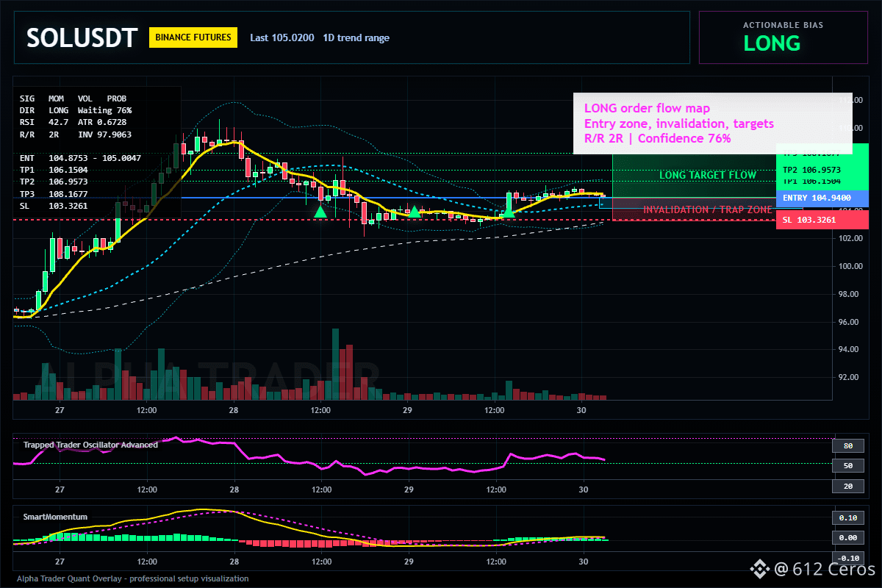
Task: Click the 80 level on the oscillator scale
Action: point(847,445)
